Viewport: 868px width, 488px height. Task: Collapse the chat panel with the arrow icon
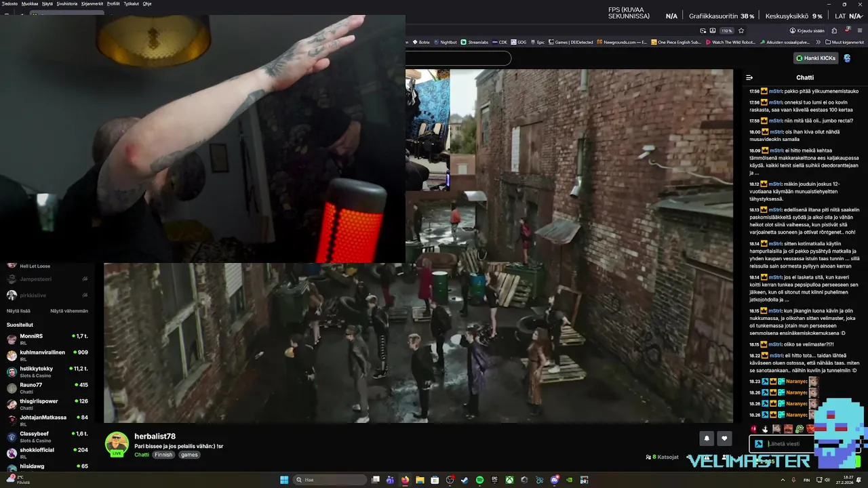point(749,77)
